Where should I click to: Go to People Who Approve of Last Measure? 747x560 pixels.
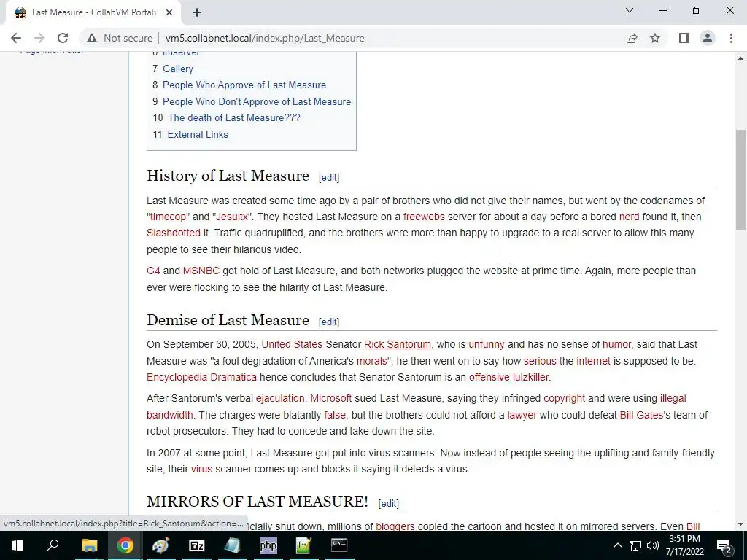click(244, 85)
